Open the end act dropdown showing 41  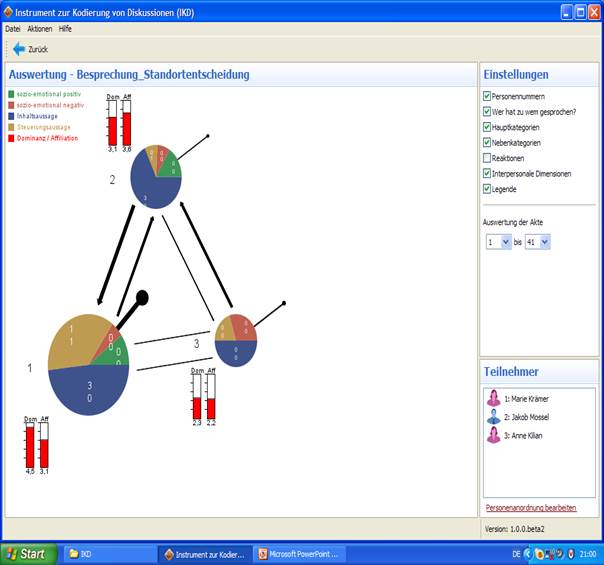coord(538,242)
